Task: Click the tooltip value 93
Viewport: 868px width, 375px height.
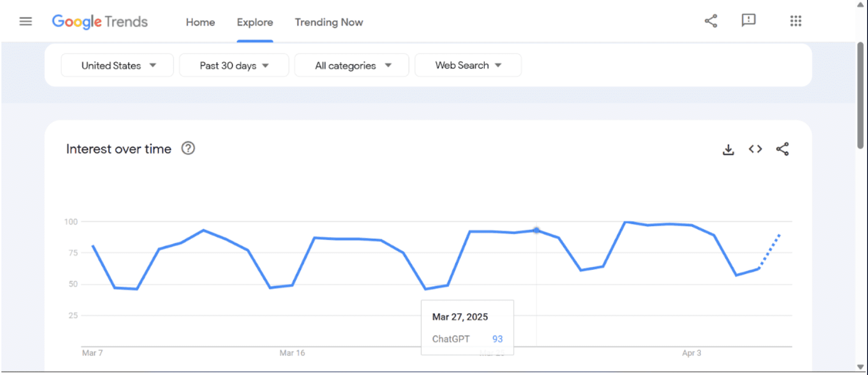Action: click(497, 339)
